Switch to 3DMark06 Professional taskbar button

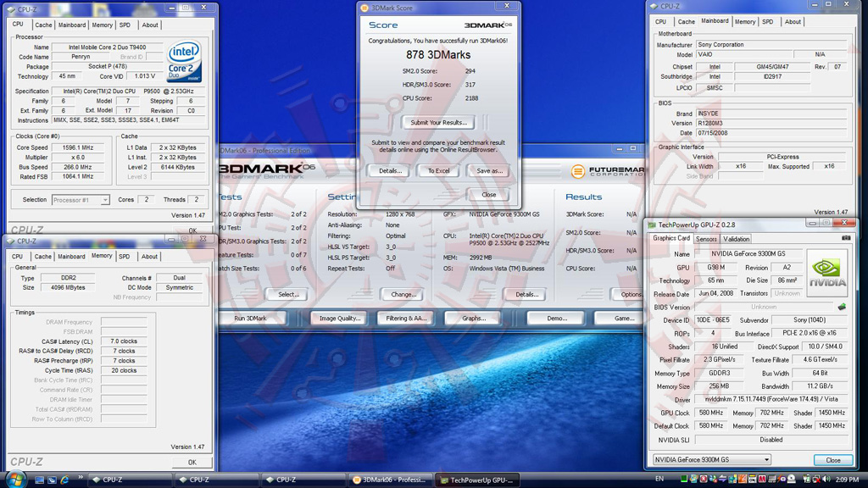point(390,480)
